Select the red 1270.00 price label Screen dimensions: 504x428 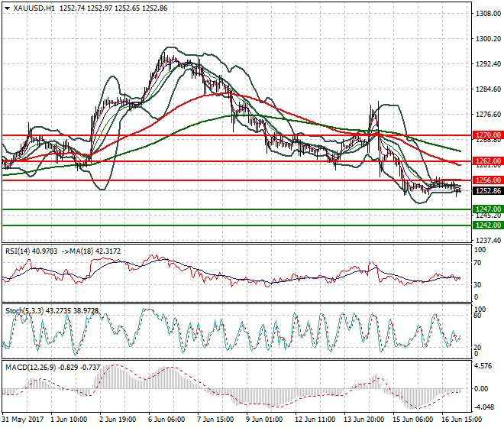[487, 135]
